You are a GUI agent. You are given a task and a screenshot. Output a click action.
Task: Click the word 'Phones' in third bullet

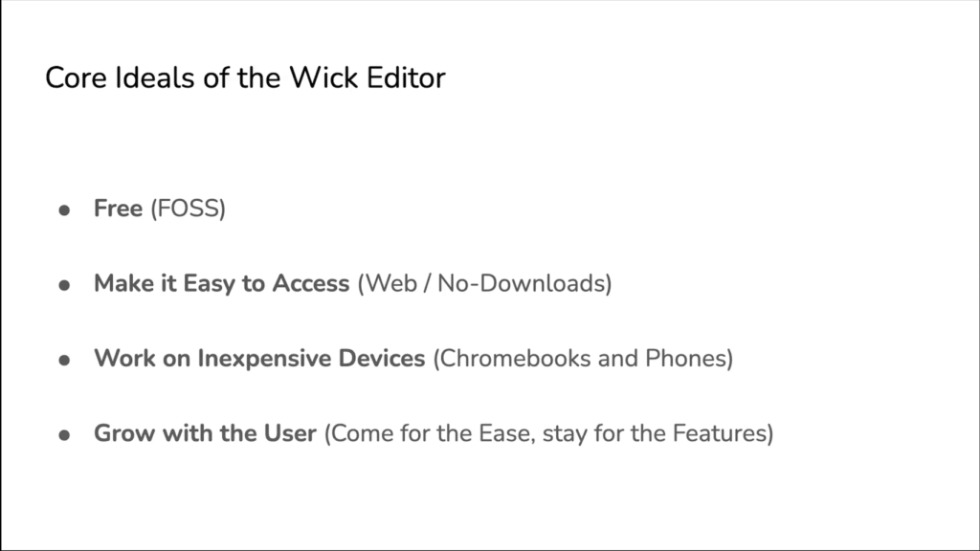[x=685, y=359]
